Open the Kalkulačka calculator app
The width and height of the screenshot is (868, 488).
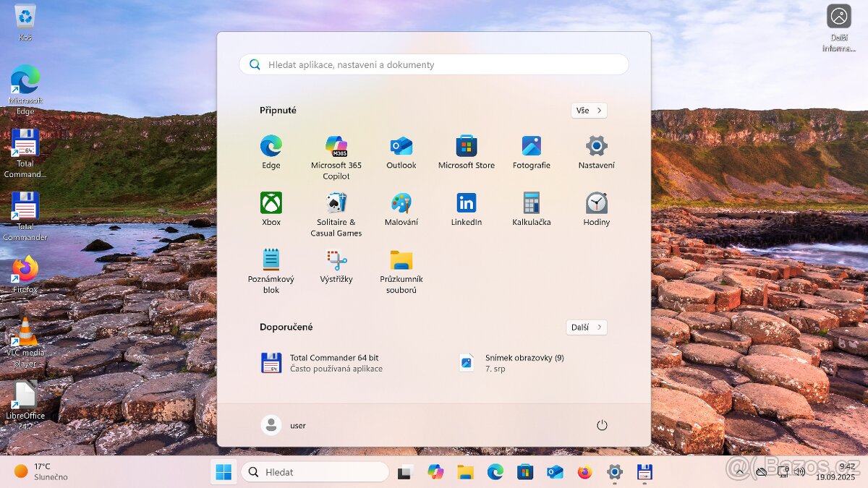click(532, 203)
